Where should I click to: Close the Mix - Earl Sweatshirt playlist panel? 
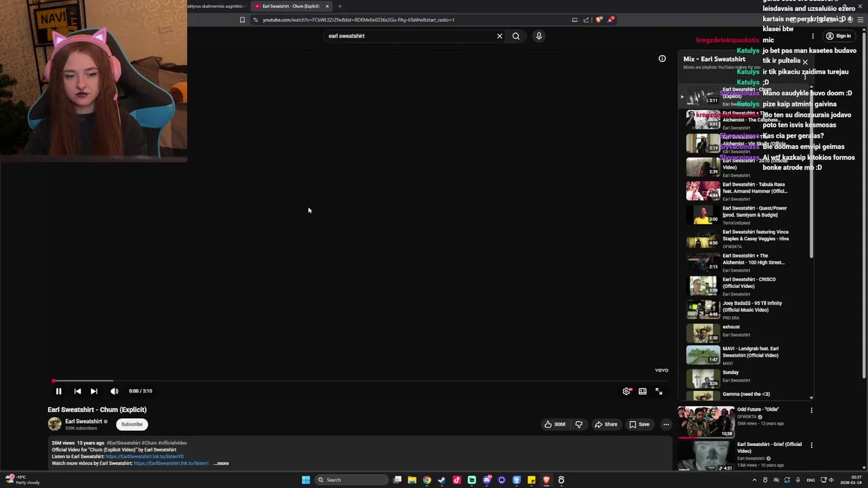pyautogui.click(x=805, y=62)
